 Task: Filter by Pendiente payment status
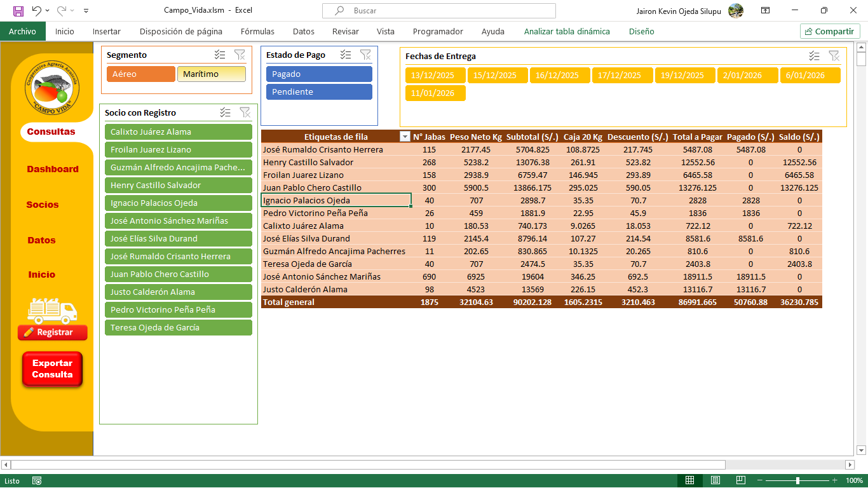pos(319,92)
